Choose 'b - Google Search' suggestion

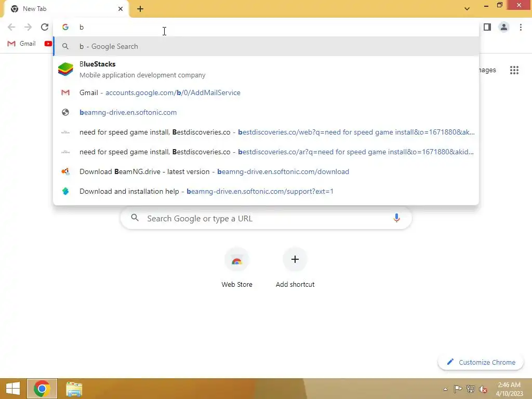[266, 46]
